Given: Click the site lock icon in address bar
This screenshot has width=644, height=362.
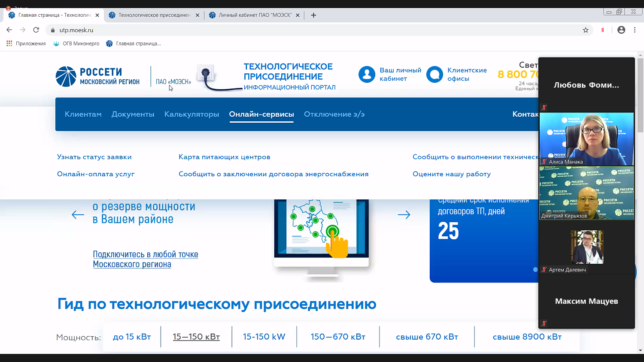Looking at the screenshot, I should [x=53, y=30].
